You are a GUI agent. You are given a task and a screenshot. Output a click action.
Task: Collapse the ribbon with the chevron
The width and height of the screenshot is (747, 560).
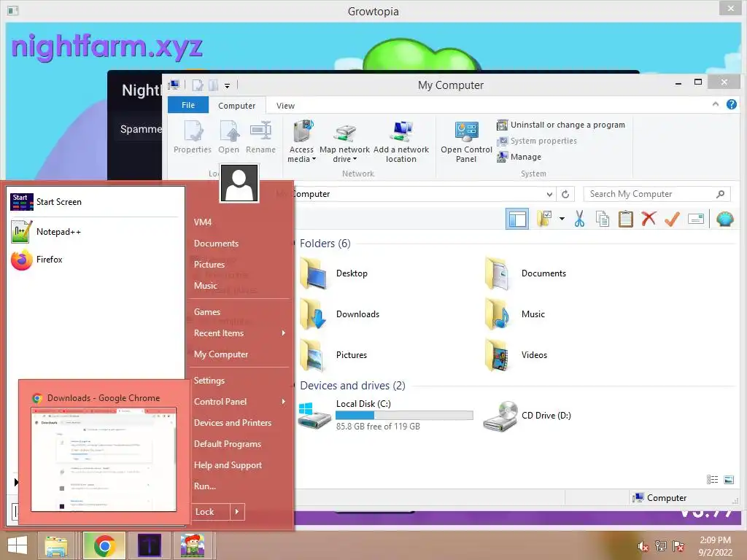(x=715, y=104)
